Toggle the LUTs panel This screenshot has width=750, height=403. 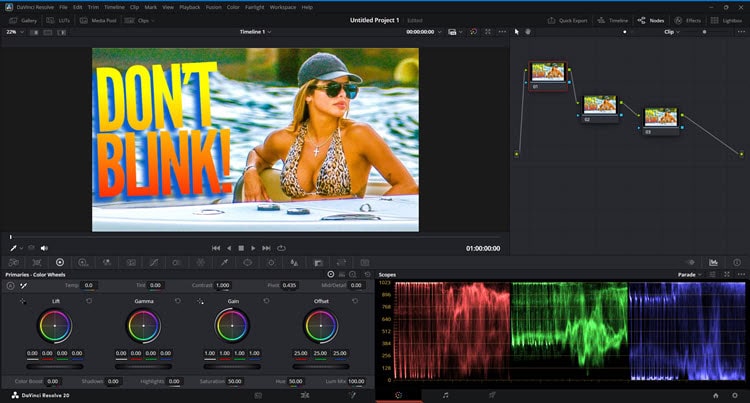(x=58, y=21)
